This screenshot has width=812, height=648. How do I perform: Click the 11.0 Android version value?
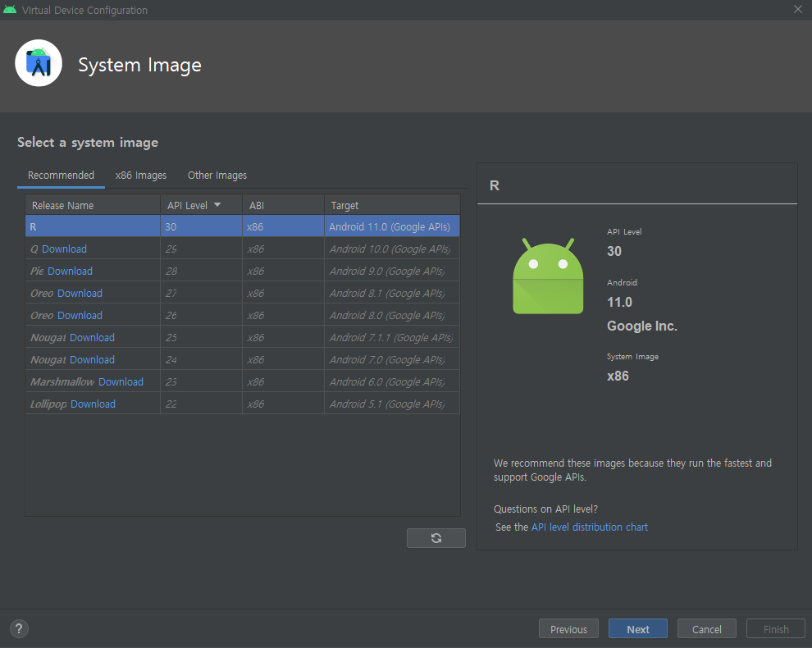619,302
